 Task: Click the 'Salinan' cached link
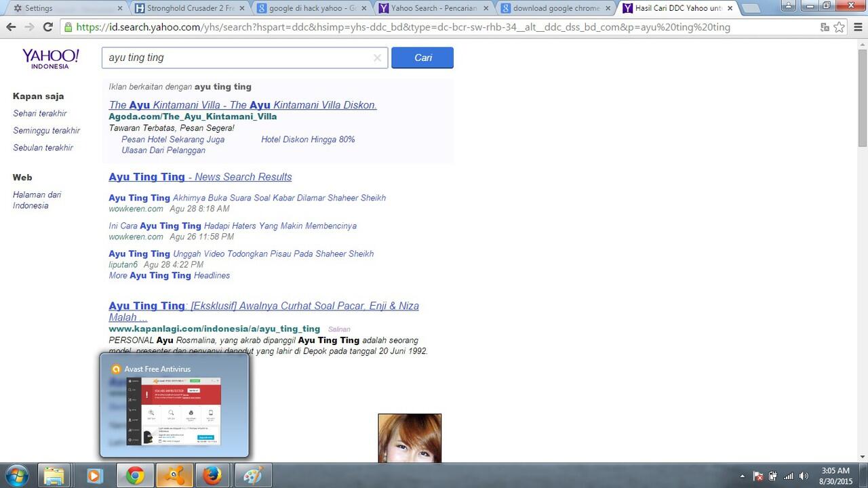(339, 329)
